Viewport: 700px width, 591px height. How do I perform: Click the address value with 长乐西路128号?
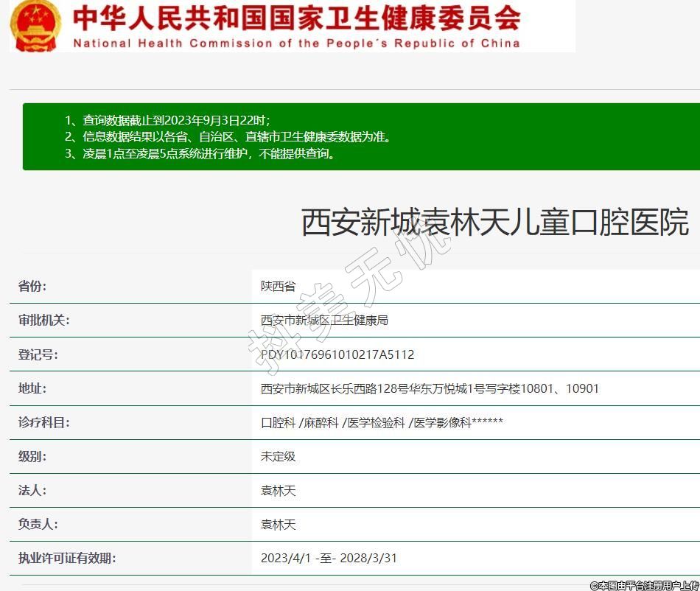(430, 388)
